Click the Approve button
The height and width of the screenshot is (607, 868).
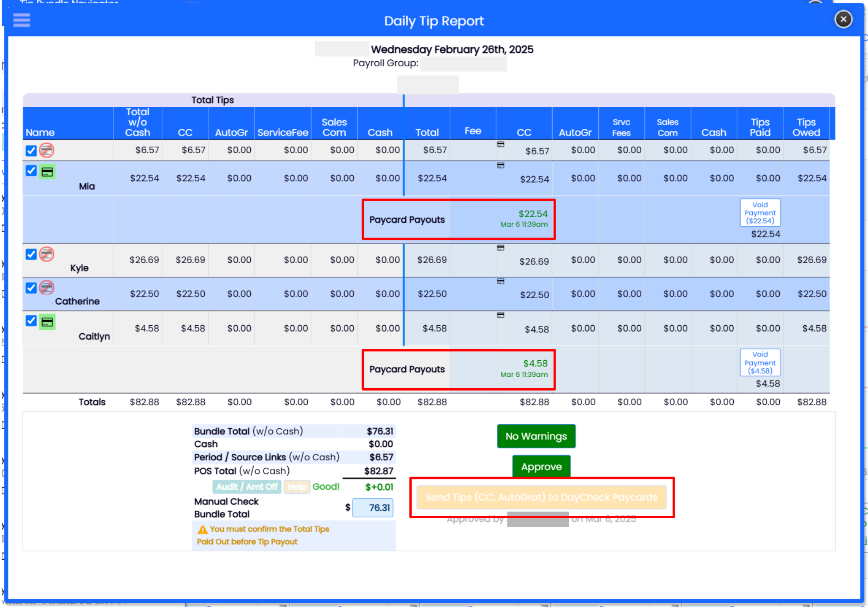coord(541,466)
